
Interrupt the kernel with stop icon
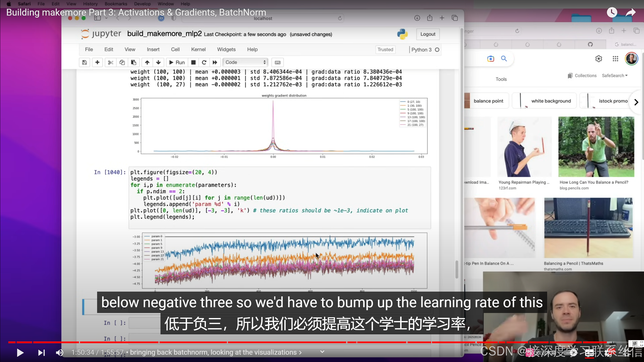click(x=193, y=62)
